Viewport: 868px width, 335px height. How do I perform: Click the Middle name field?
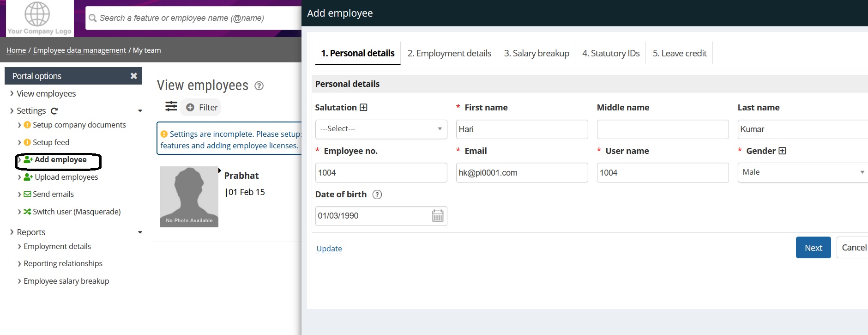[x=663, y=129]
